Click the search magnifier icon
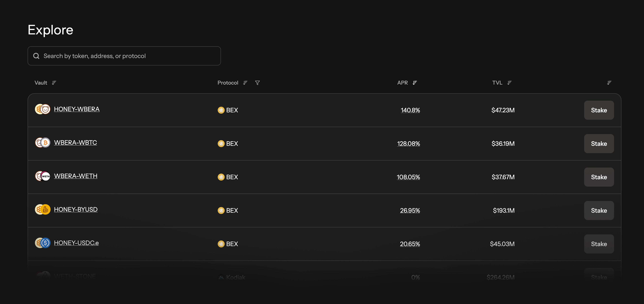644x304 pixels. 36,56
